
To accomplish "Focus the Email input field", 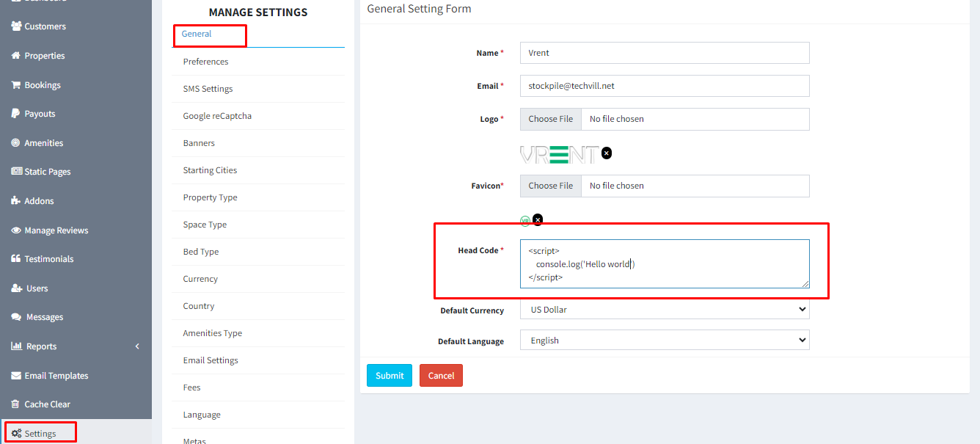I will (664, 86).
